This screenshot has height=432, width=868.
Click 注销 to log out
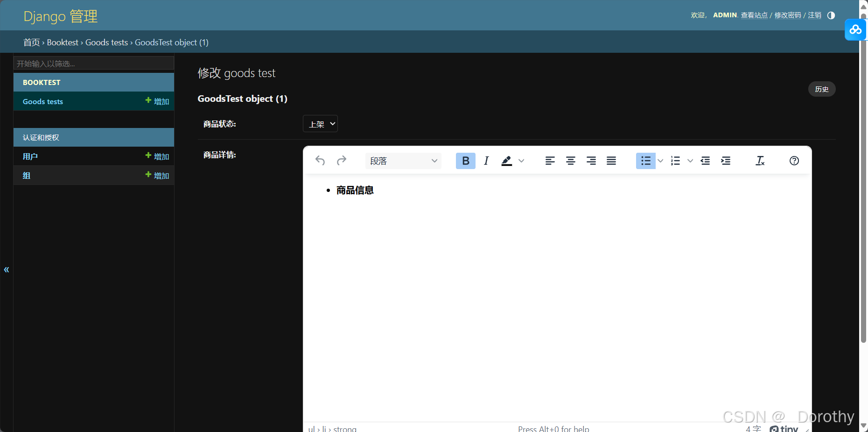click(815, 15)
